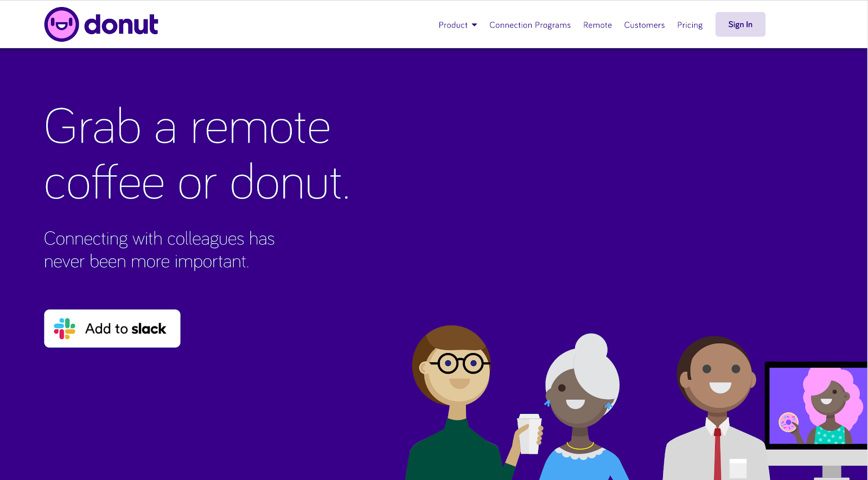
Task: Click the Slack logo icon in the button
Action: click(65, 329)
